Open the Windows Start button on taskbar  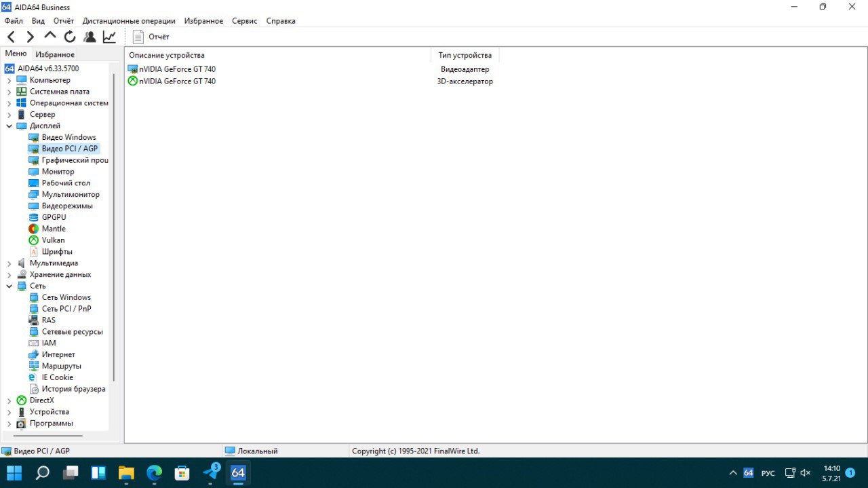coord(14,472)
